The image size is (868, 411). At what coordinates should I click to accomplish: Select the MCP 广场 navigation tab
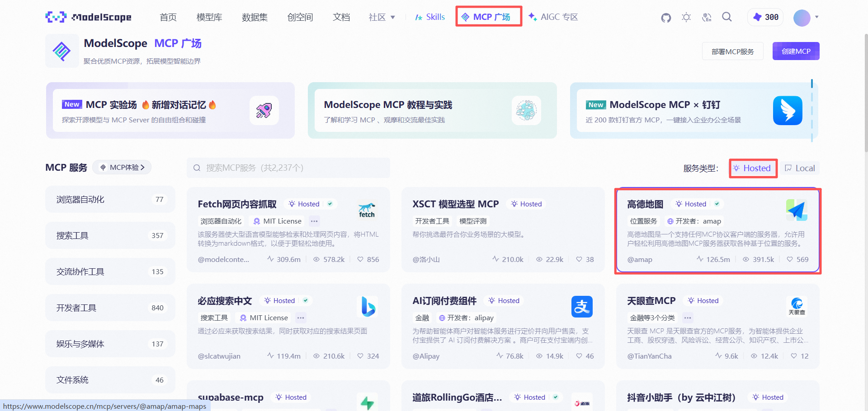click(489, 17)
